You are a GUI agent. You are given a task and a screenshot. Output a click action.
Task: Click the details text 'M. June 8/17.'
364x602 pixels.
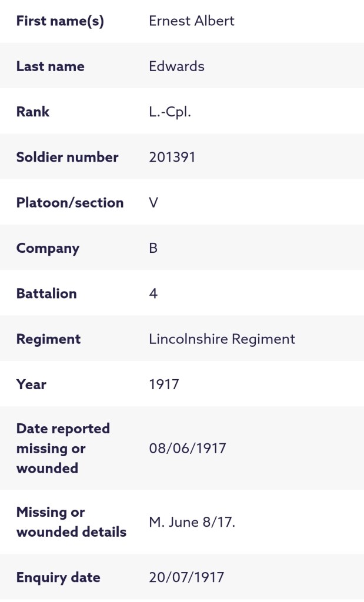[x=192, y=522]
